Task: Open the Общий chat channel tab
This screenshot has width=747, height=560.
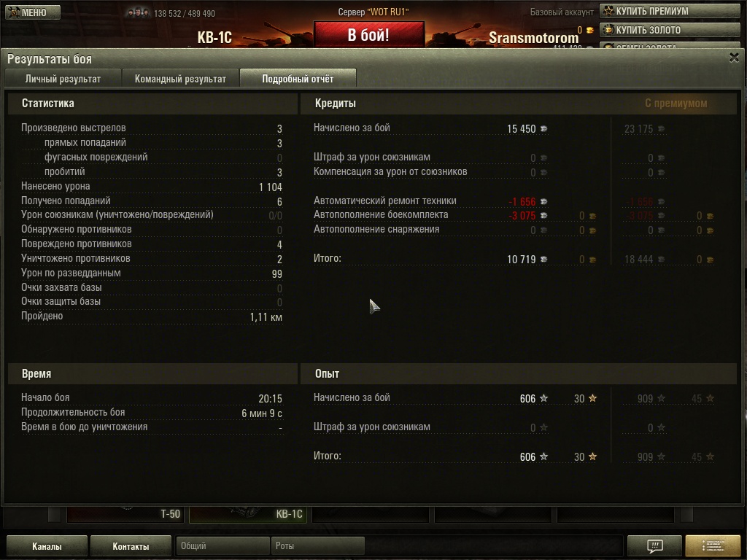Action: [222, 545]
